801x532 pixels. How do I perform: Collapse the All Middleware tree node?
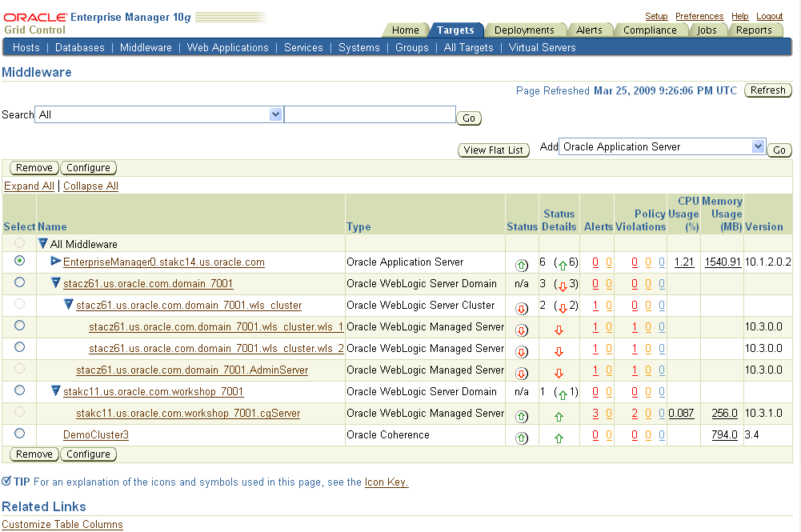point(42,242)
